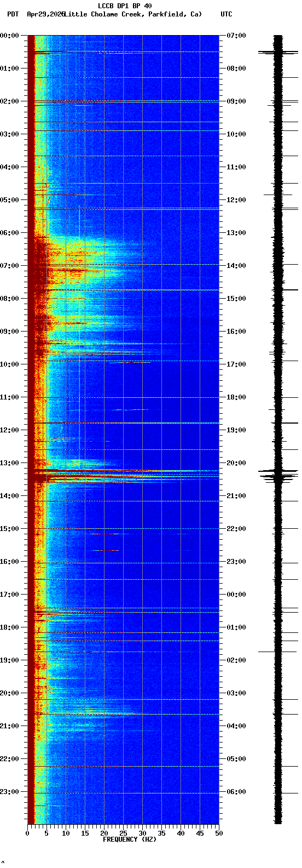302x868 pixels.
Task: Click the frequency axis value '40'
Action: (181, 833)
